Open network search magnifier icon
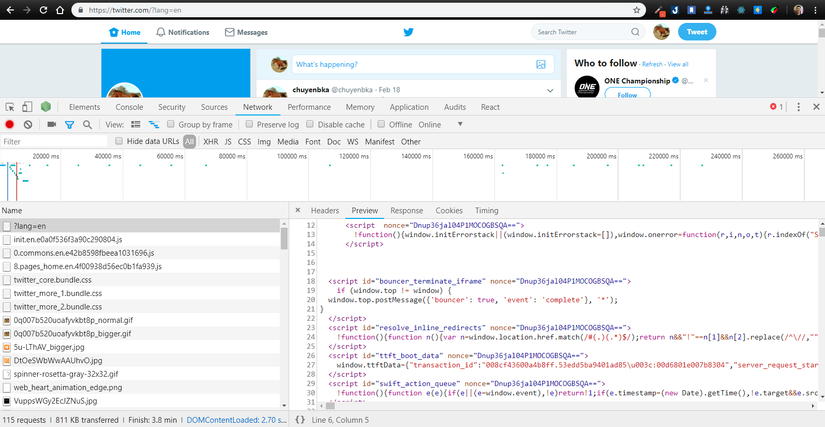The height and width of the screenshot is (427, 825). click(87, 125)
